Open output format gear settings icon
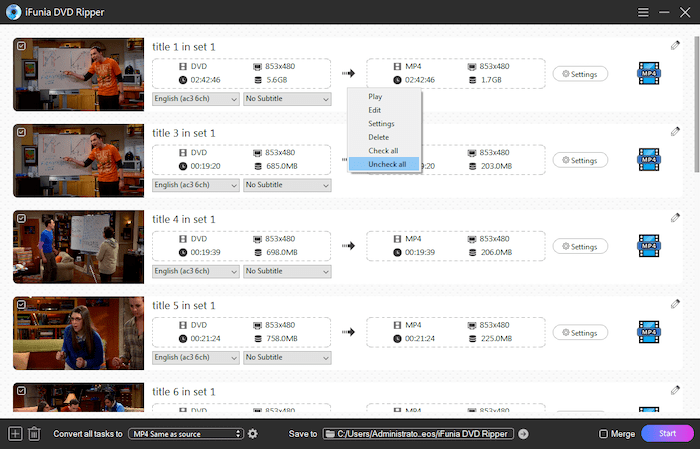The height and width of the screenshot is (449, 700). click(x=253, y=433)
